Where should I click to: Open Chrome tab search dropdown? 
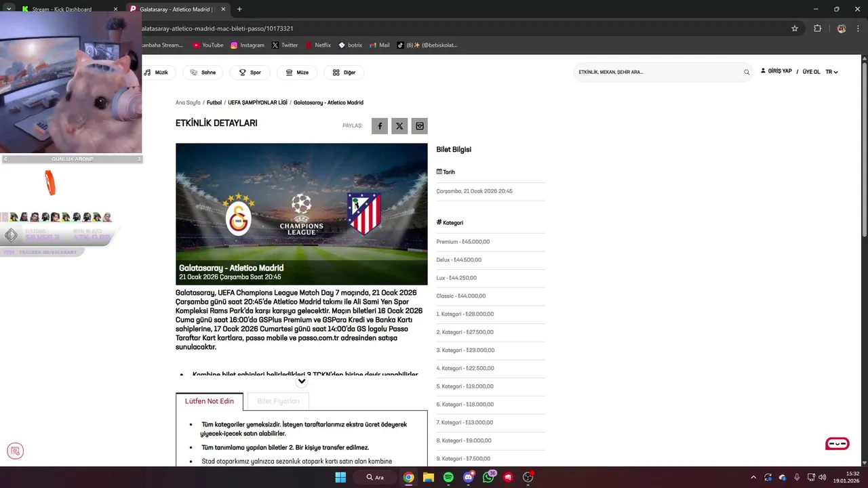[x=9, y=9]
